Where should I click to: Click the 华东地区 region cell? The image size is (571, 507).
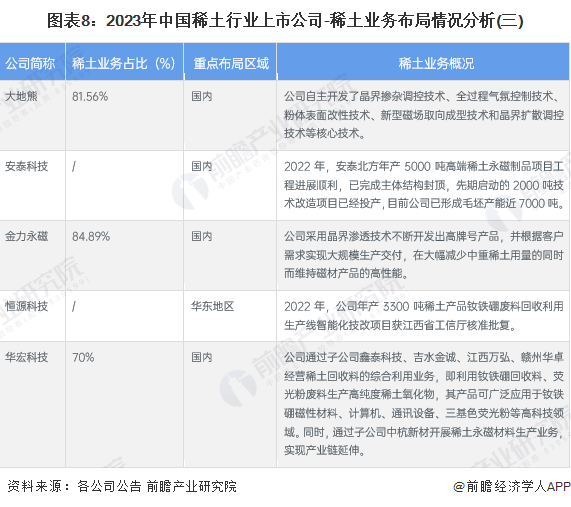pyautogui.click(x=213, y=306)
